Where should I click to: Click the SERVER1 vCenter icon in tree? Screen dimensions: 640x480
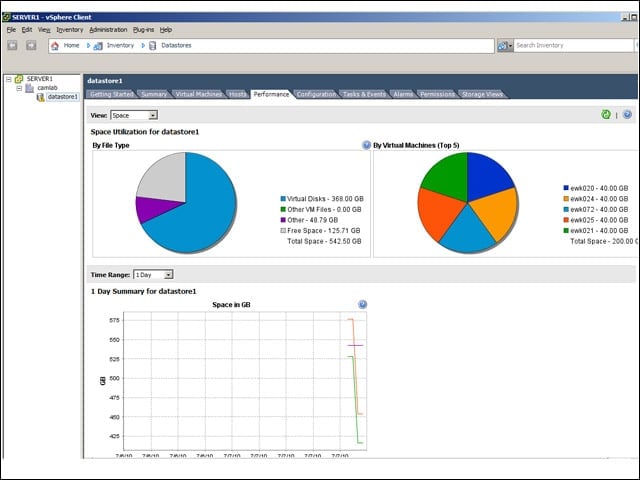[x=19, y=79]
